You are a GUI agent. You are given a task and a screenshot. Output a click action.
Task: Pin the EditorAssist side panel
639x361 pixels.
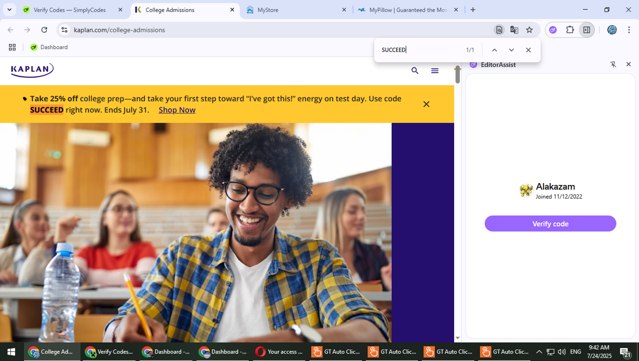pyautogui.click(x=613, y=64)
